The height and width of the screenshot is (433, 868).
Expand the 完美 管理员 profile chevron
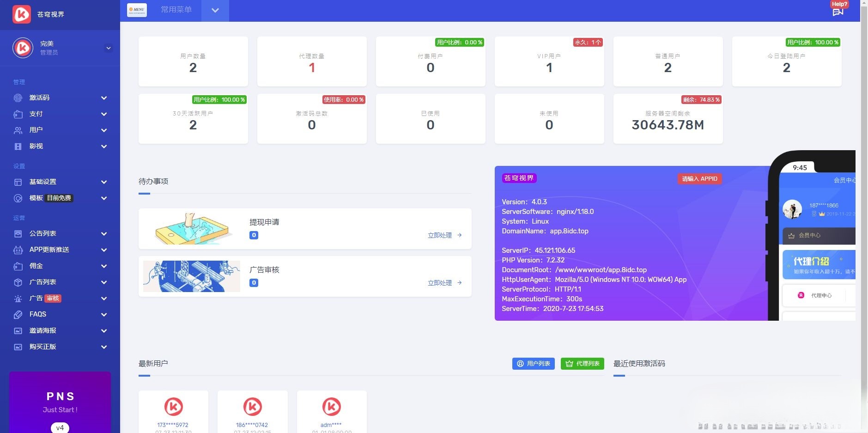pos(109,48)
